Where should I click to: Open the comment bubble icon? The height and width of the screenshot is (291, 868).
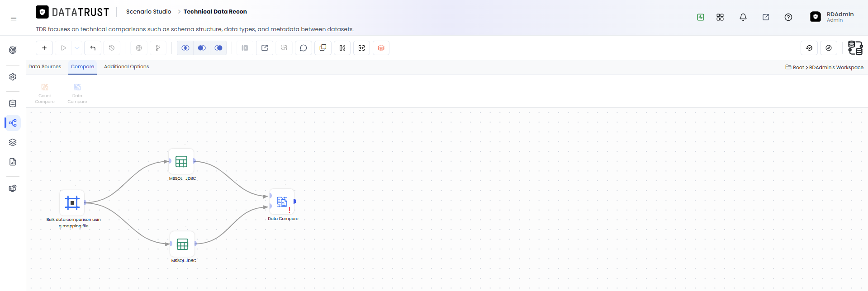tap(304, 48)
